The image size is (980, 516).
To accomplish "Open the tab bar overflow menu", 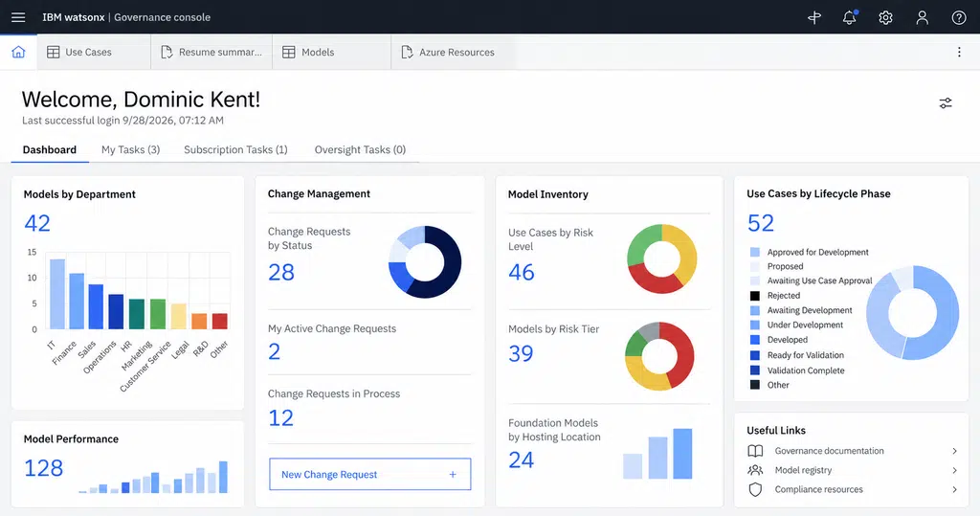I will [x=959, y=52].
